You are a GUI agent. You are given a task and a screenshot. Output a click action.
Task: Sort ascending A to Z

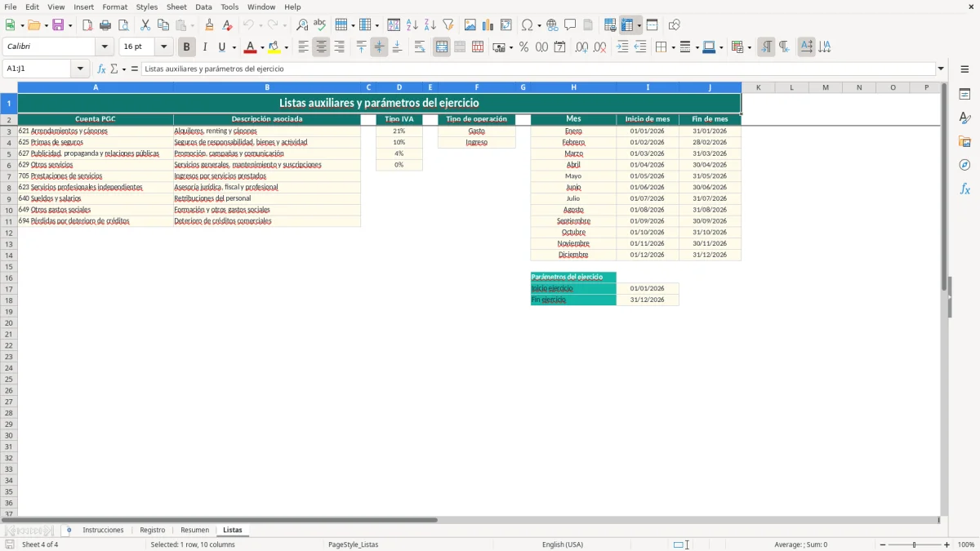(x=412, y=25)
